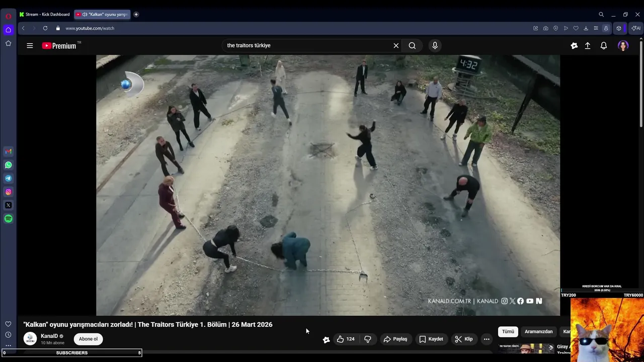644x362 pixels.
Task: Open X (Twitter) in the Opera sidebar
Action: 8,205
